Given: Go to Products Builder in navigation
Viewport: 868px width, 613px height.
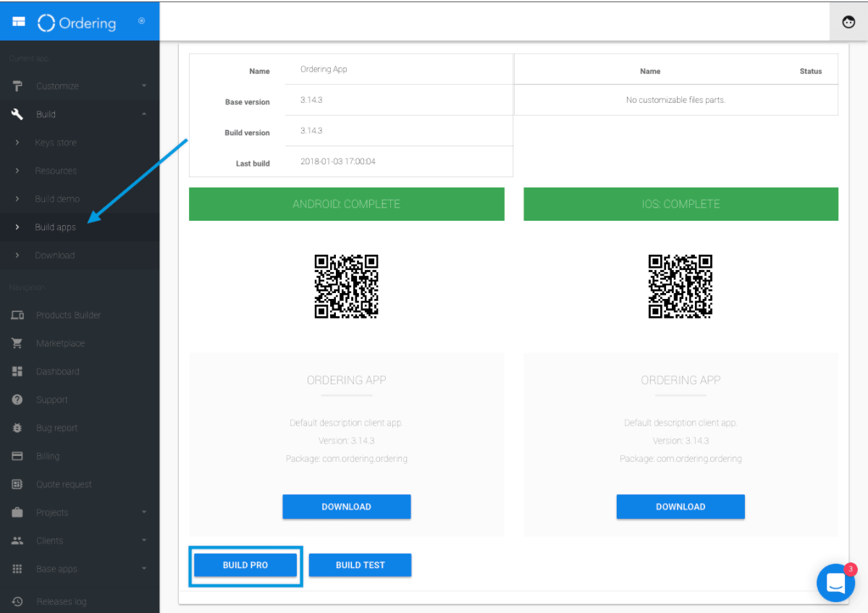Looking at the screenshot, I should [x=80, y=315].
